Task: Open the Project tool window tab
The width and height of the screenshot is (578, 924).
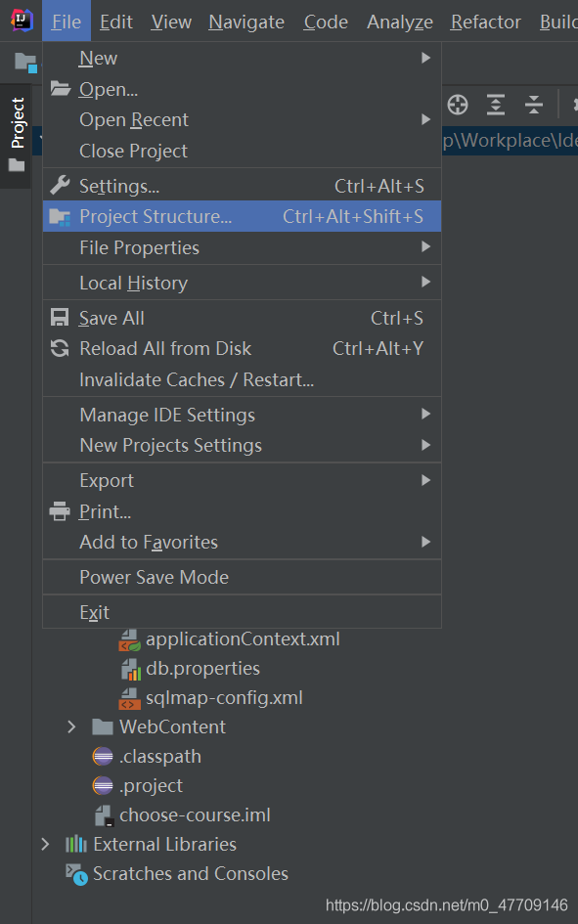Action: [x=17, y=136]
